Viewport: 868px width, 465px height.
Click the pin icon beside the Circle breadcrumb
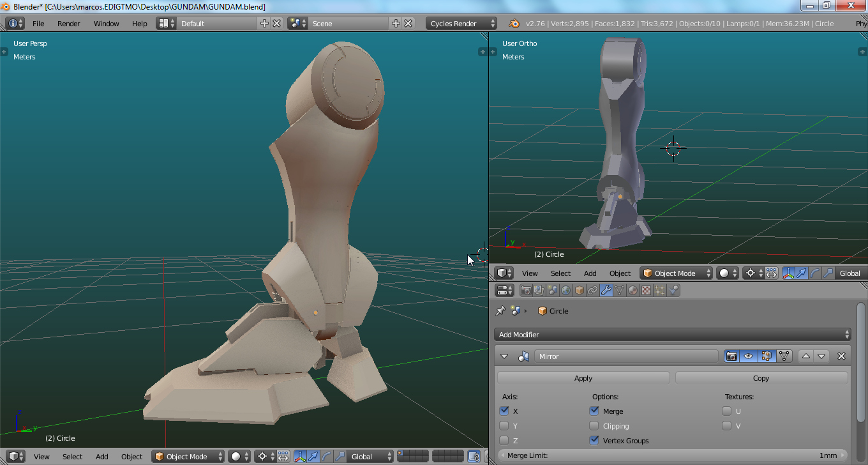pos(501,311)
